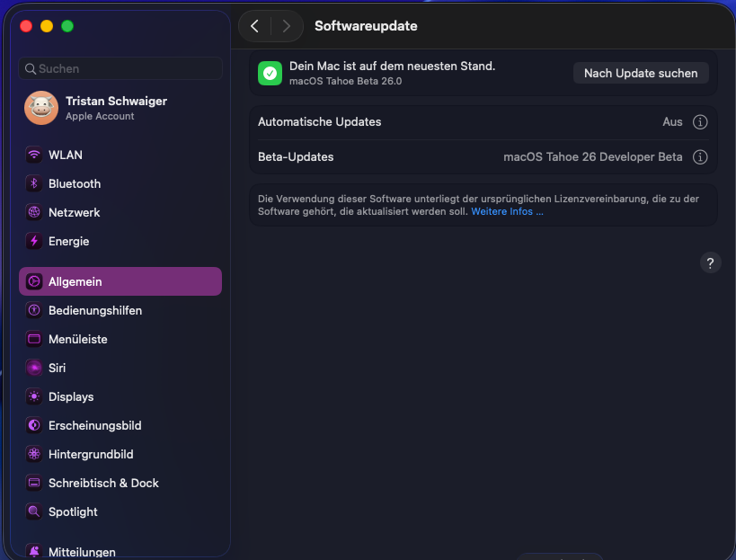The height and width of the screenshot is (560, 736).
Task: Open Displays settings icon
Action: point(34,396)
